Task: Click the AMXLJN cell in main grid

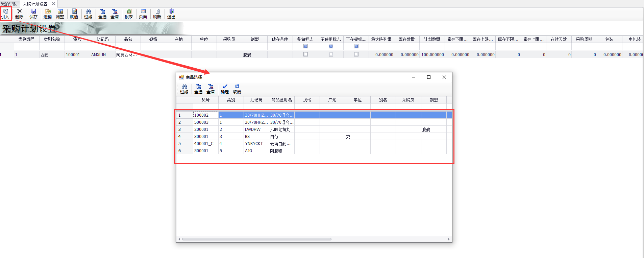Action: pyautogui.click(x=102, y=54)
